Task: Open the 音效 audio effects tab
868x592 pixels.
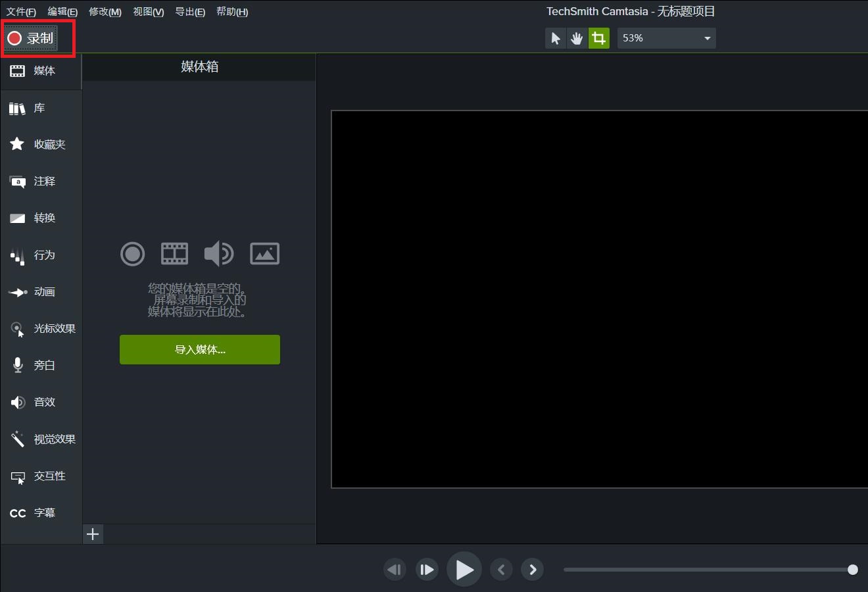Action: pos(41,403)
